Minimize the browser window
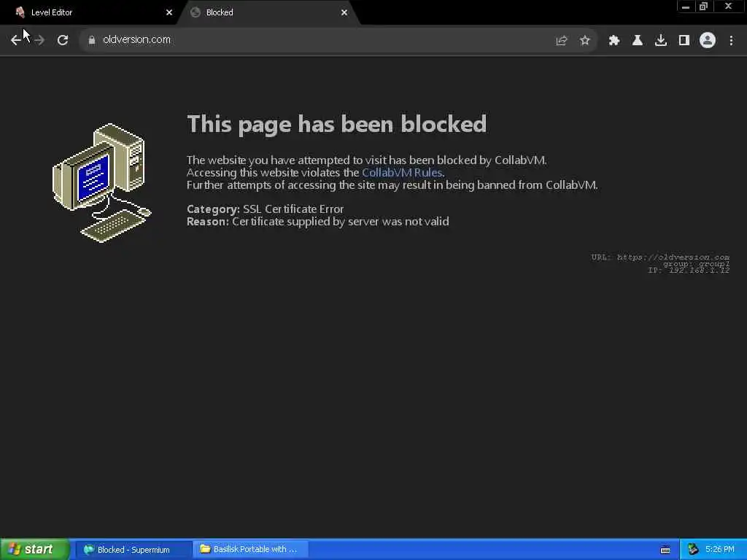747x560 pixels. (x=686, y=7)
